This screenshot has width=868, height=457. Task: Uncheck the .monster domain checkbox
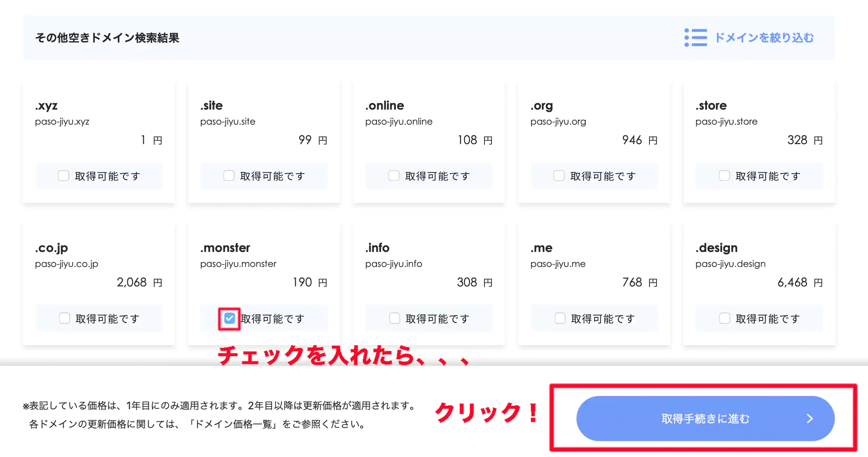coord(229,318)
